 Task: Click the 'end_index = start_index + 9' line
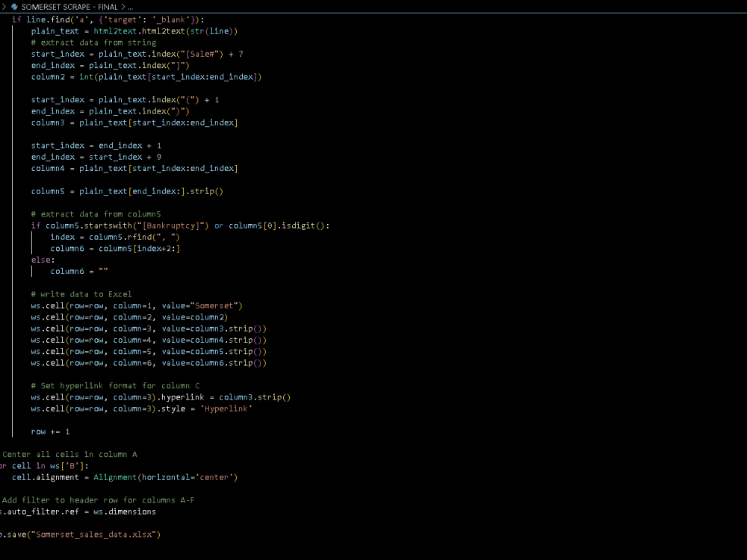[x=96, y=157]
